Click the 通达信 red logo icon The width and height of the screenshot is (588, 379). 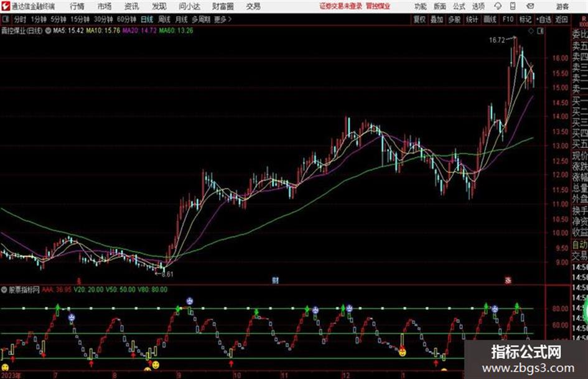pos(5,6)
